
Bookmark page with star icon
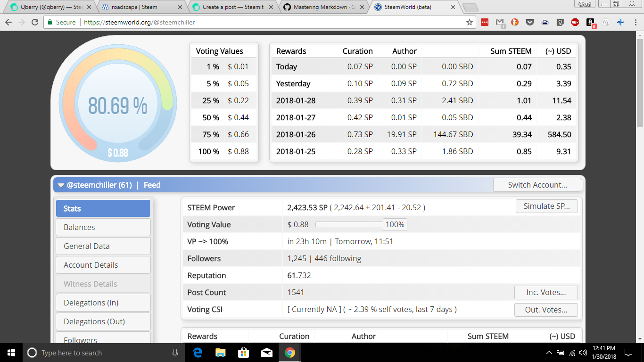(469, 22)
